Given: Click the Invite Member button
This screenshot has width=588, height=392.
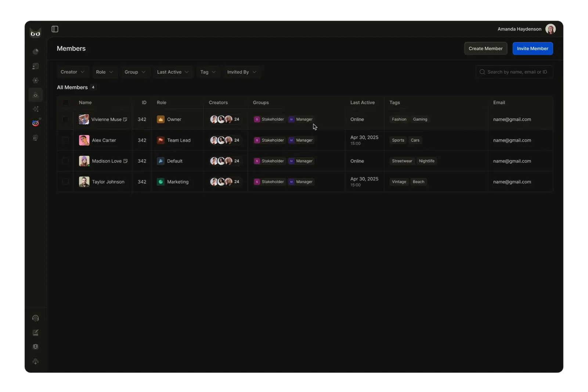Looking at the screenshot, I should pyautogui.click(x=533, y=49).
